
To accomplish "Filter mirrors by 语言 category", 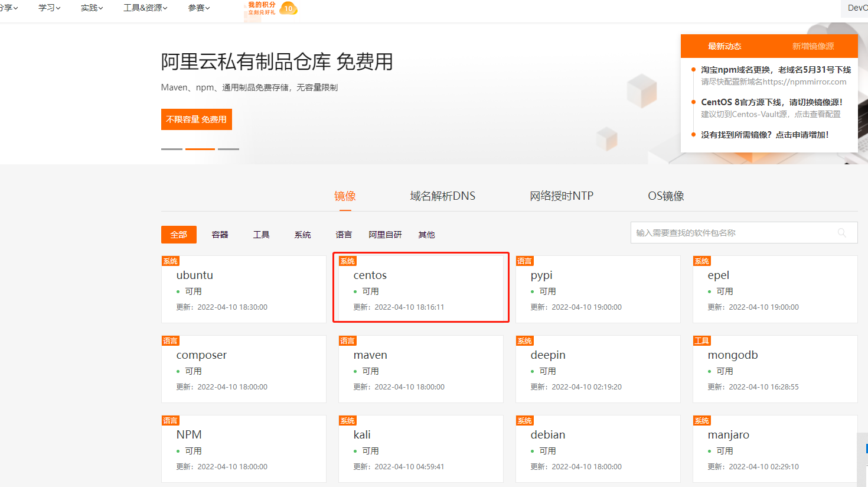I will pos(344,235).
